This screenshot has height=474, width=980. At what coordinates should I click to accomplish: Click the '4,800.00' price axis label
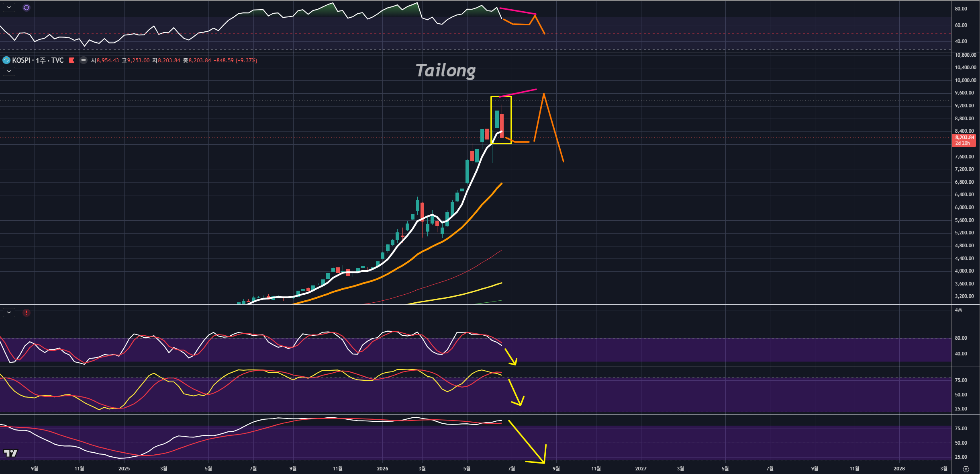point(964,246)
